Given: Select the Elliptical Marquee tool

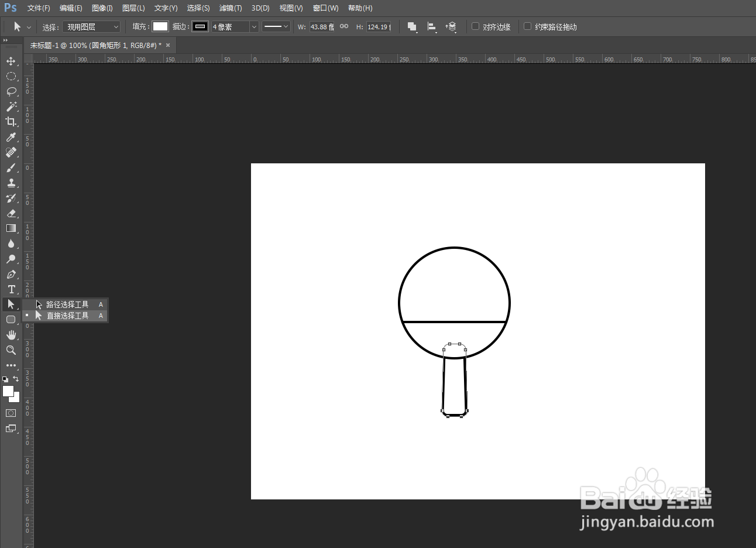Looking at the screenshot, I should (x=11, y=76).
